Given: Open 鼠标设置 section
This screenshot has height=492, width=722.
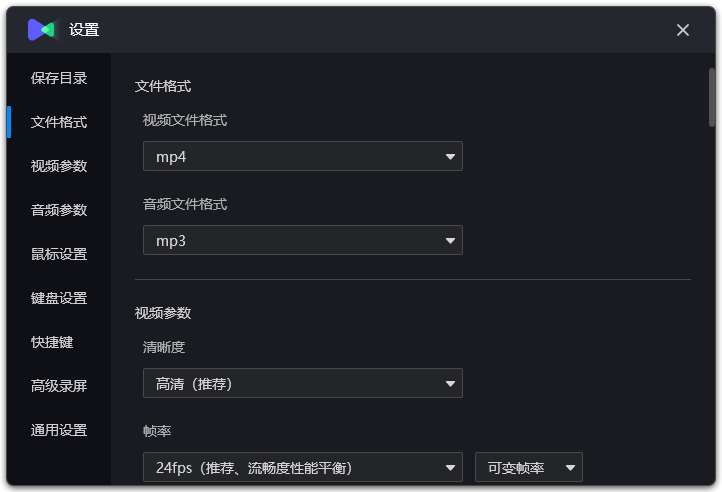Looking at the screenshot, I should 59,254.
